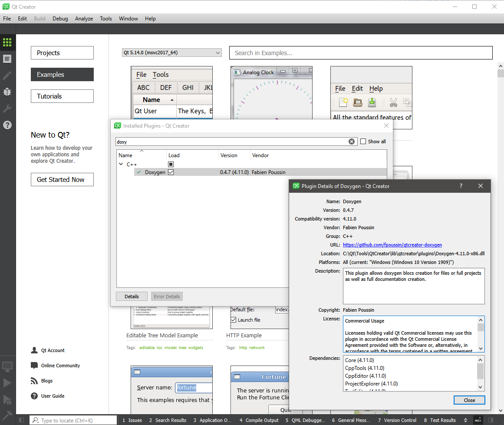504x425 pixels.
Task: Toggle the Doxygen plugin Load checkbox
Action: [x=171, y=172]
